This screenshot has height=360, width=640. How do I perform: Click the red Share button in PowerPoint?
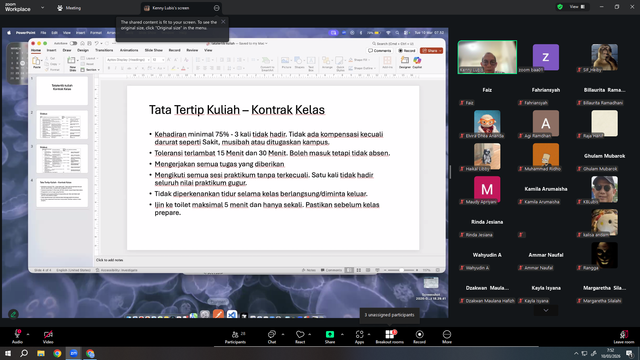click(x=431, y=51)
